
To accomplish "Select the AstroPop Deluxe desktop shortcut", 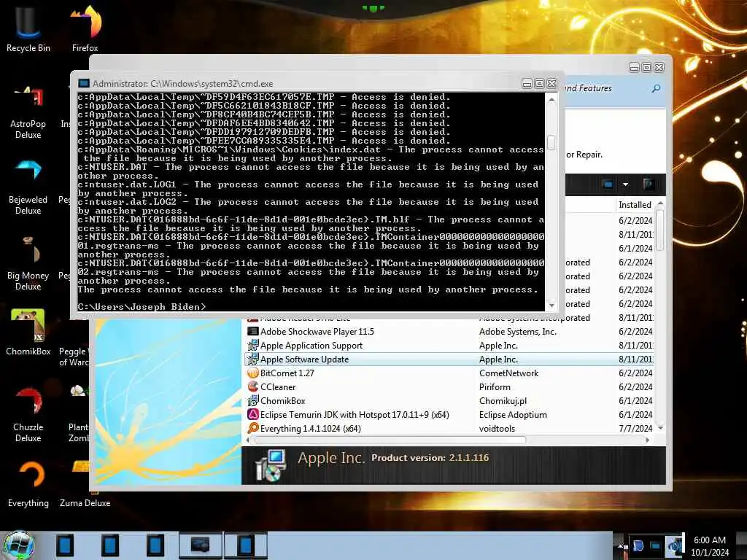I will tap(28, 112).
